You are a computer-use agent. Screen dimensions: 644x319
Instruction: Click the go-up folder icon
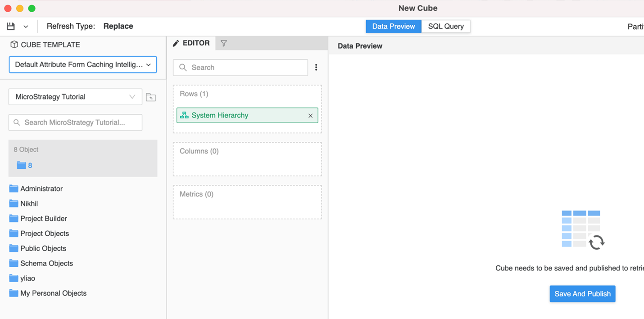(151, 97)
